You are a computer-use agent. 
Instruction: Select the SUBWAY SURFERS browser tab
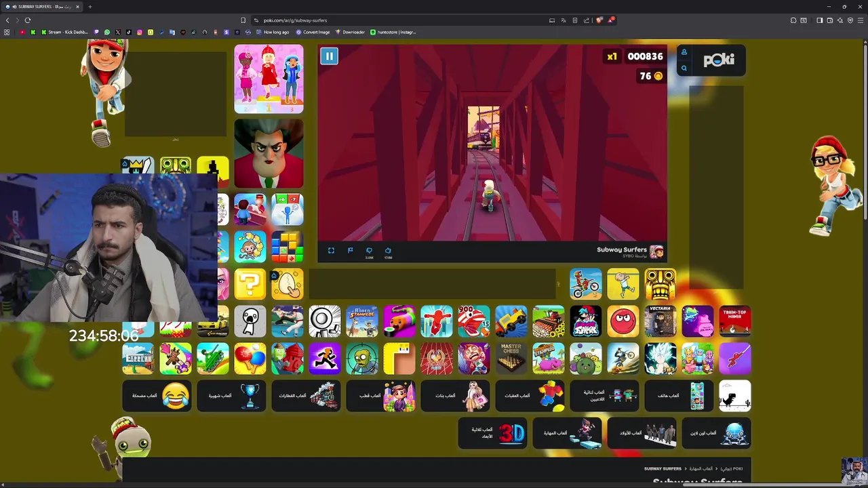pyautogui.click(x=42, y=7)
